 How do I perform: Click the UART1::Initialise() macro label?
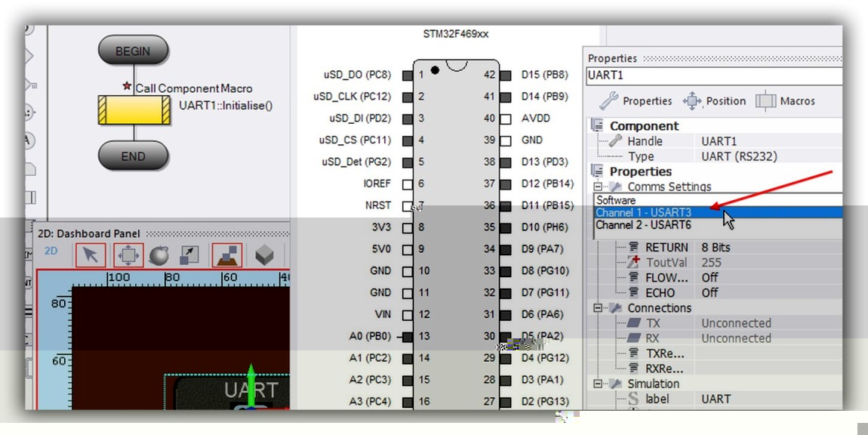pyautogui.click(x=226, y=105)
